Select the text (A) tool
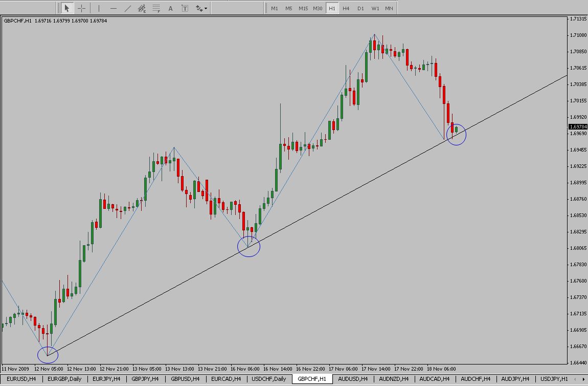Viewport: 588px width, 386px height. (171, 8)
